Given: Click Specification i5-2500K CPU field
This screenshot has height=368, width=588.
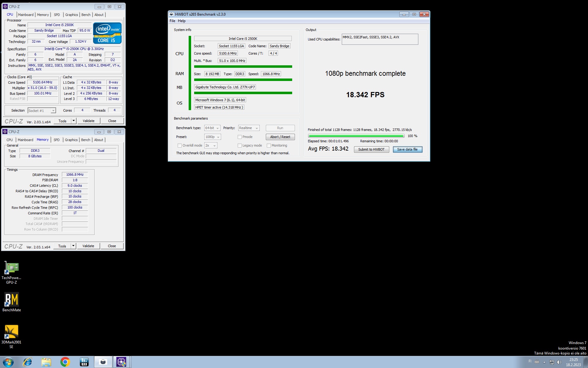Looking at the screenshot, I should point(74,49).
